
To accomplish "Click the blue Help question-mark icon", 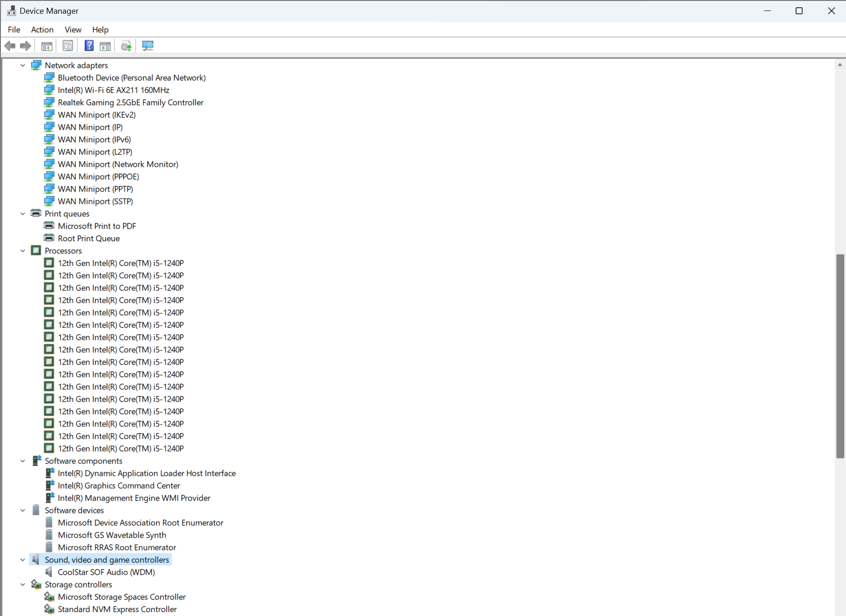I will [x=89, y=46].
